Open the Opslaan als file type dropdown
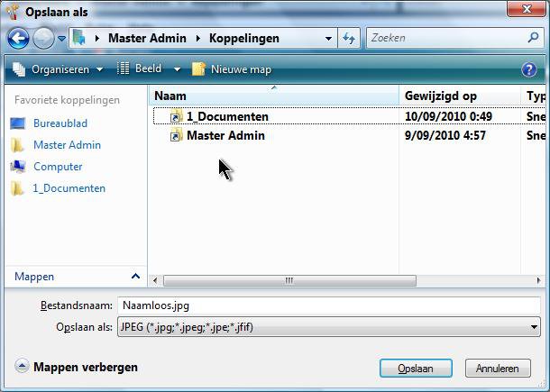Viewport: 550px width, 392px height. point(329,327)
